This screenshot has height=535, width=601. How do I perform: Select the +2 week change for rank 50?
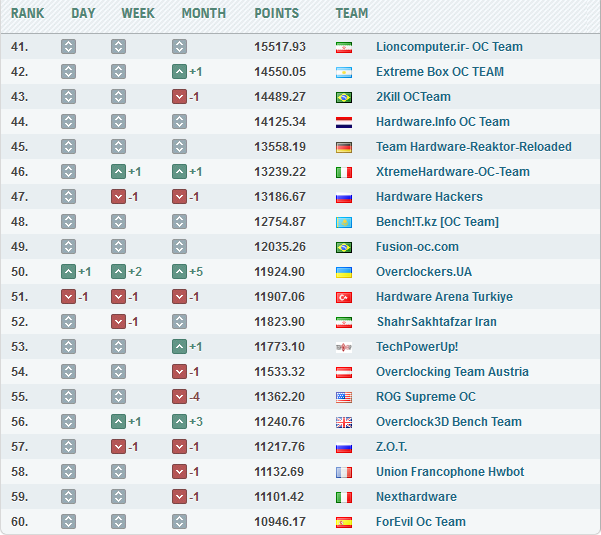click(135, 272)
